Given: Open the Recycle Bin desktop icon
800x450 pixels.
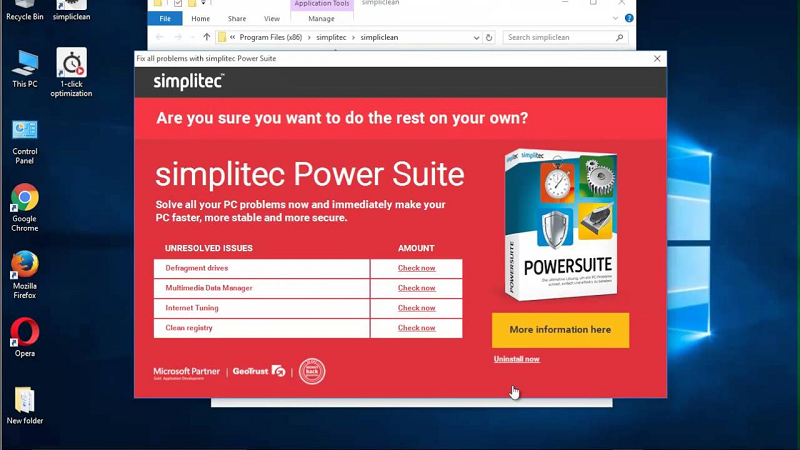Looking at the screenshot, I should pos(24,10).
